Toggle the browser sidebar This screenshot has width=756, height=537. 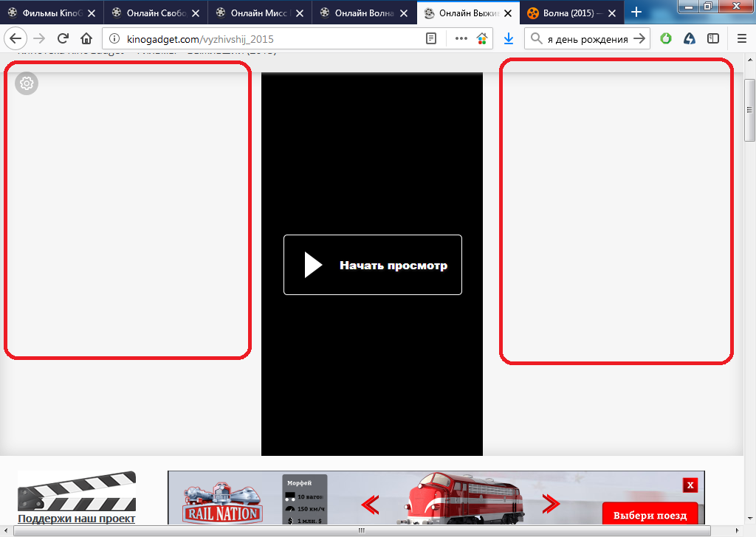(713, 38)
